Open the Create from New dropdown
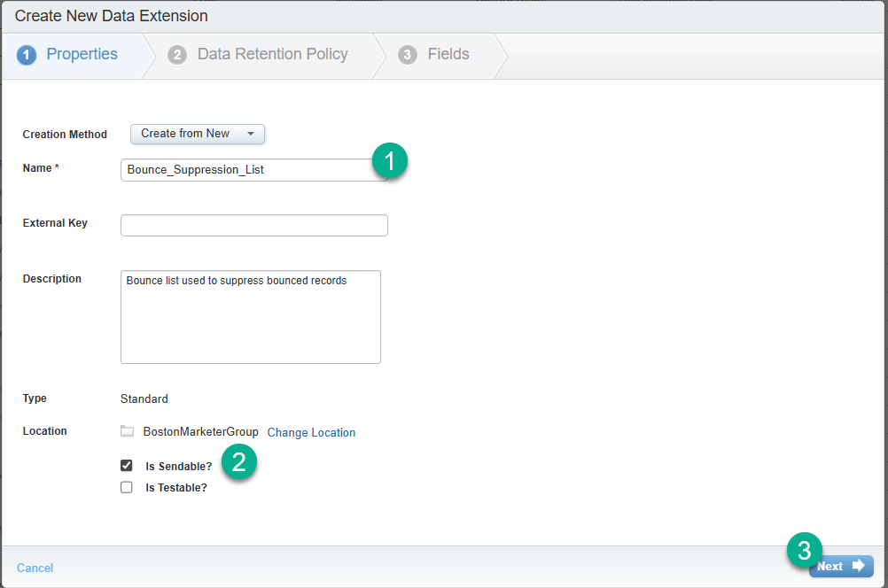The height and width of the screenshot is (588, 888). pos(198,134)
